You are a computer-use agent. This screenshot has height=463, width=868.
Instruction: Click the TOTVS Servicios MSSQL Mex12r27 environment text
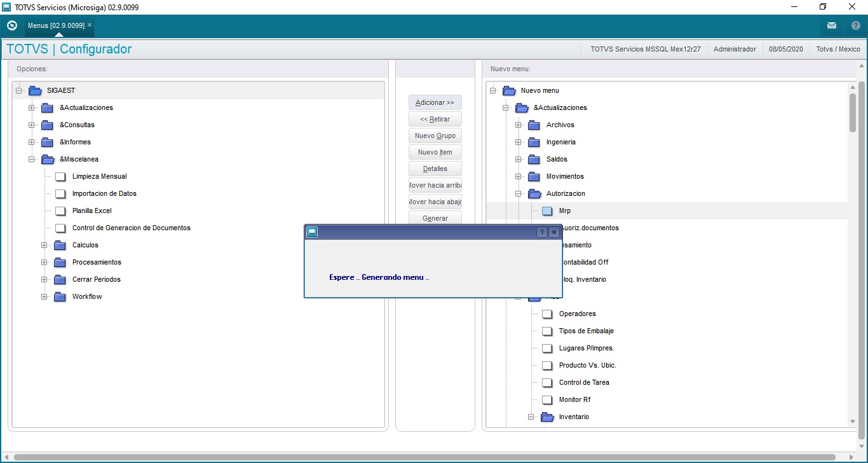(646, 49)
